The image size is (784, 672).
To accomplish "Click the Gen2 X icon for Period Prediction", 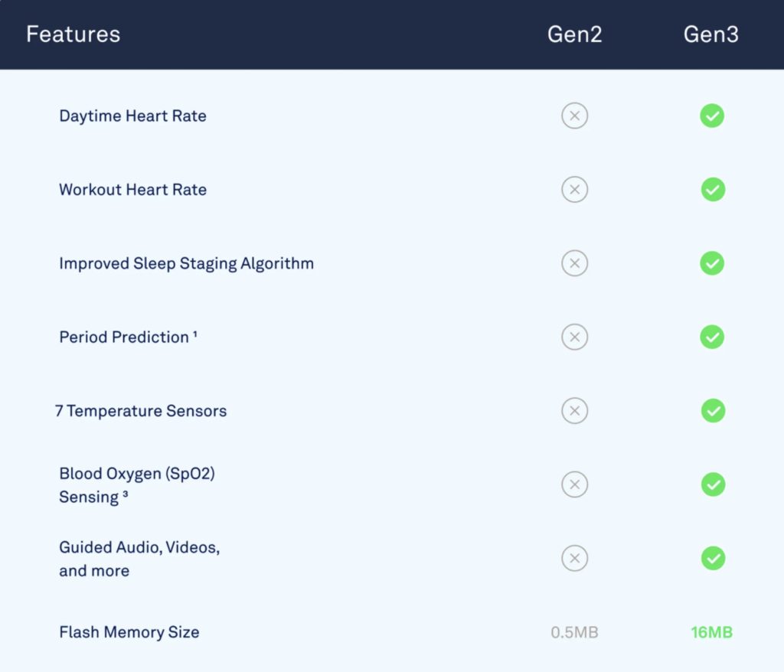I will (x=574, y=337).
